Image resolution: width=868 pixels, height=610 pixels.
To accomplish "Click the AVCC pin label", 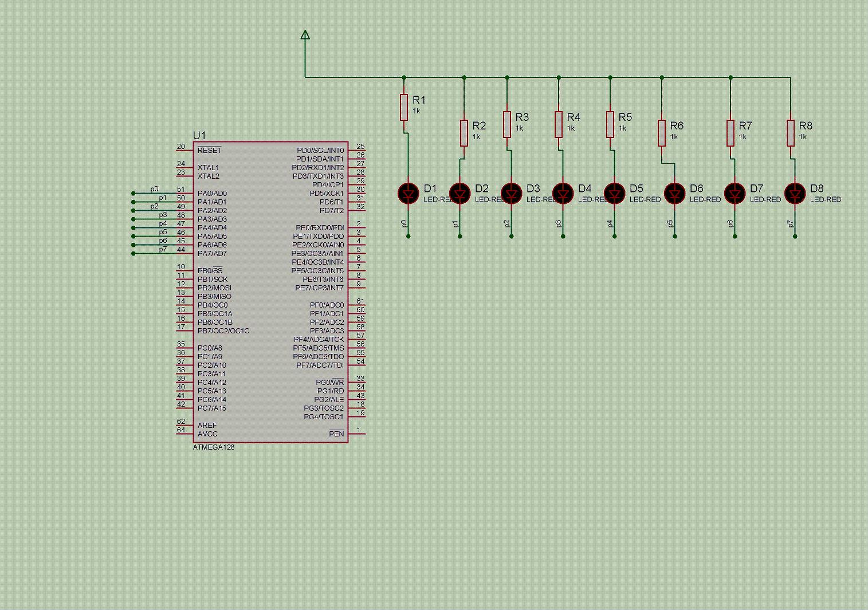I will tap(207, 434).
